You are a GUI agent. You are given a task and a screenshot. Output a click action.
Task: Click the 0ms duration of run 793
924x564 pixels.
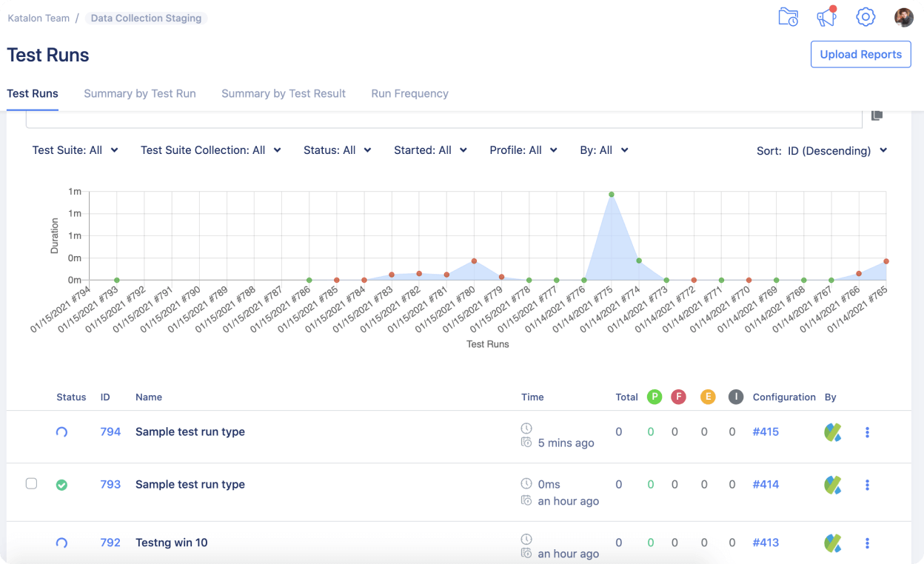[x=549, y=484]
